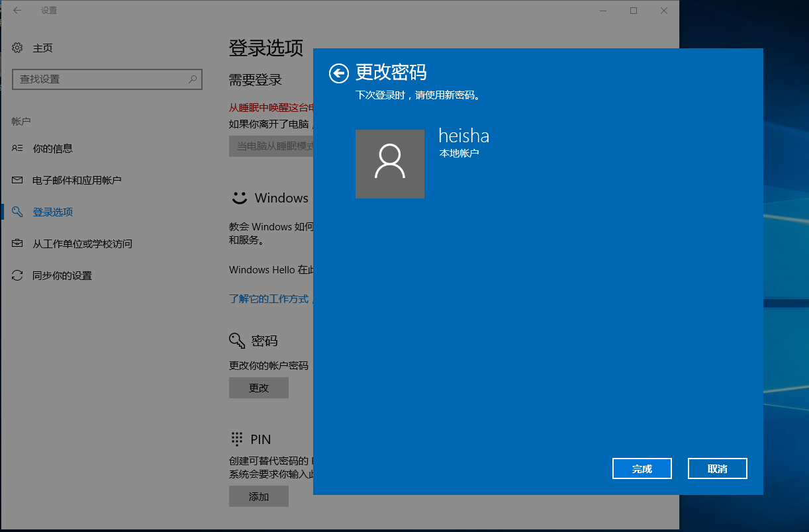Click the magnifier icon in search box
The width and height of the screenshot is (809, 532).
[193, 79]
